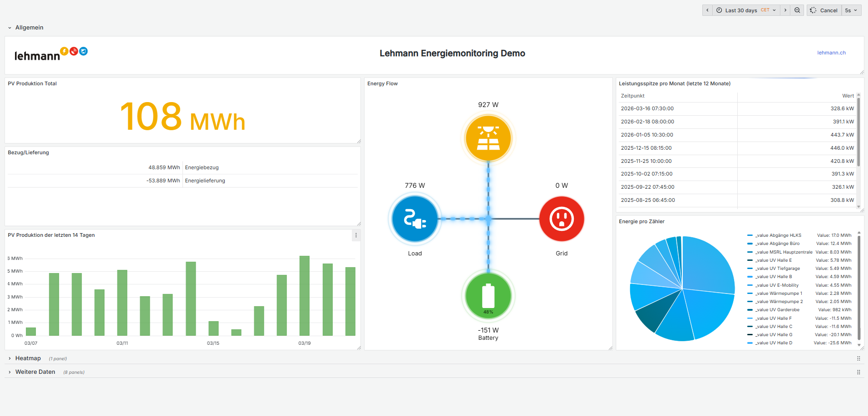The width and height of the screenshot is (868, 416).
Task: Click the solar panel icon in Energy Flow
Action: pos(488,137)
